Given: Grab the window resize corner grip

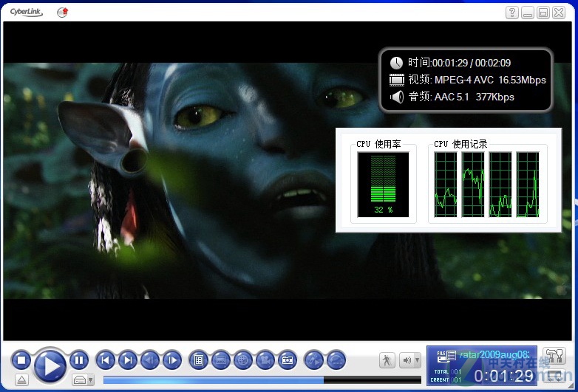Looking at the screenshot, I should click(x=571, y=385).
